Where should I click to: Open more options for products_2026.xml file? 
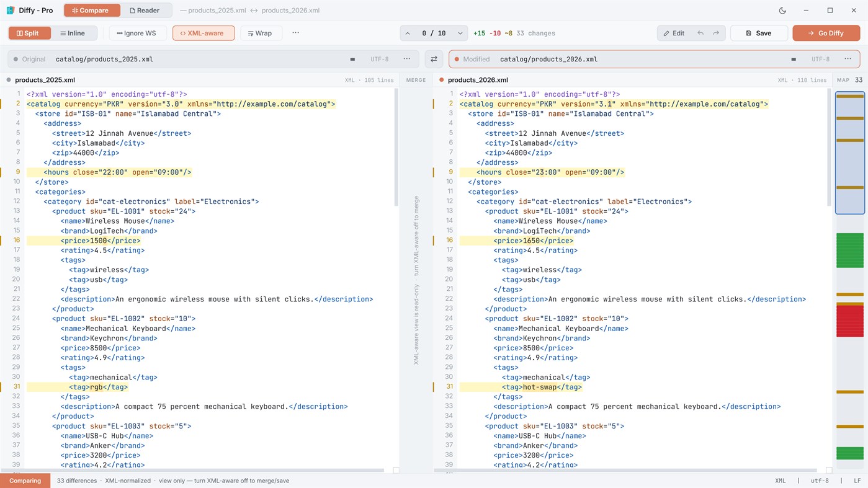click(x=848, y=59)
